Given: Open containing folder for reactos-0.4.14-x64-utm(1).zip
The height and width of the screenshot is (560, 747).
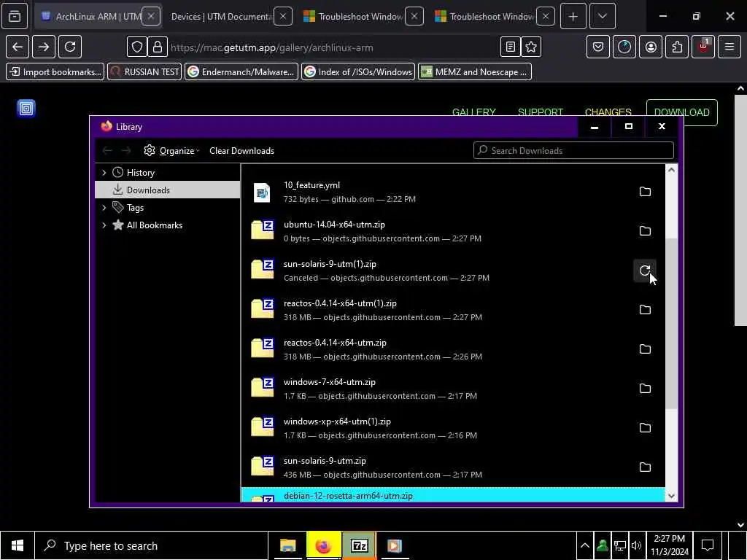Looking at the screenshot, I should tap(645, 309).
